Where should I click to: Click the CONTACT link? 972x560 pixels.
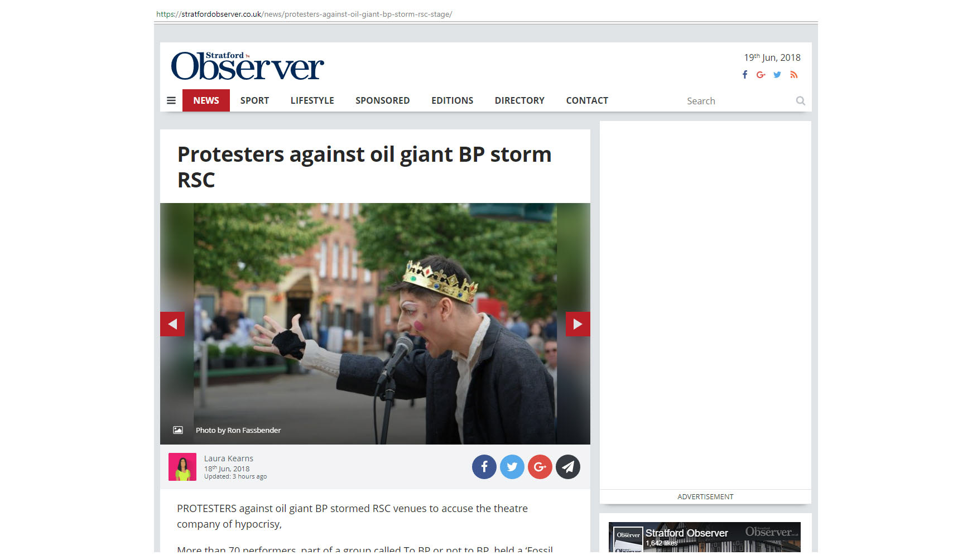coord(587,100)
